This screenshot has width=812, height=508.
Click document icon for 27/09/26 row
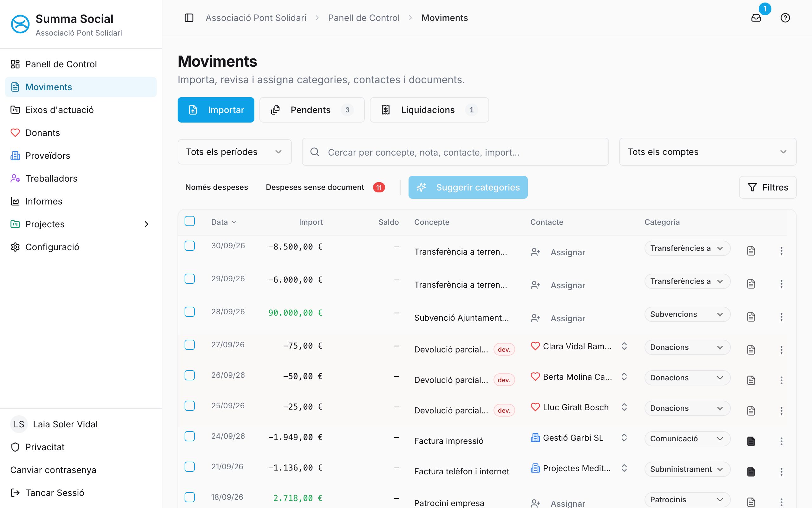coord(751,350)
